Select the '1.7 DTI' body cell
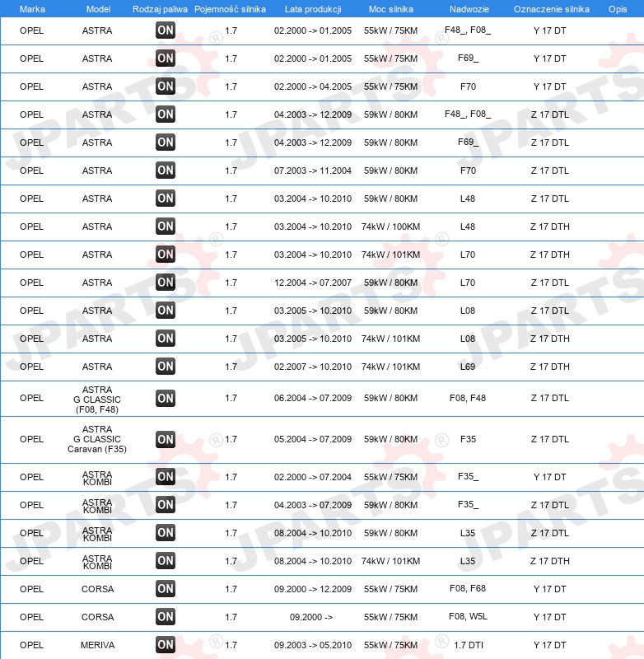 [x=469, y=645]
